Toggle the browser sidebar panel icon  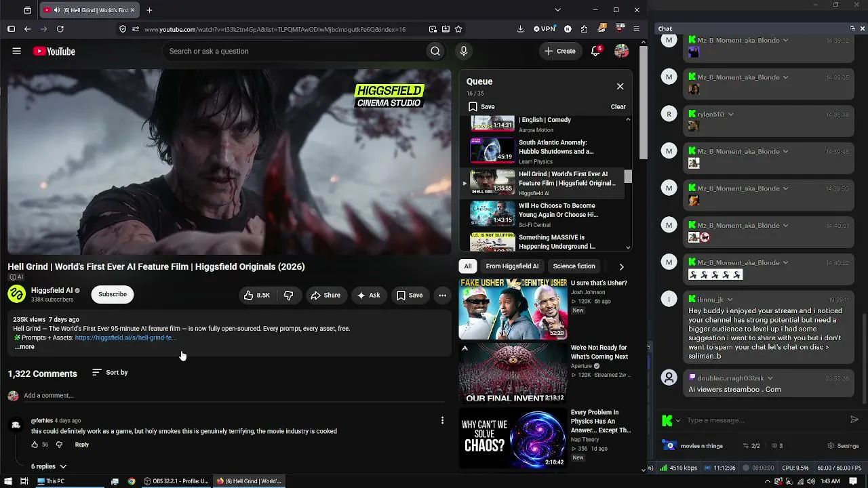click(11, 29)
